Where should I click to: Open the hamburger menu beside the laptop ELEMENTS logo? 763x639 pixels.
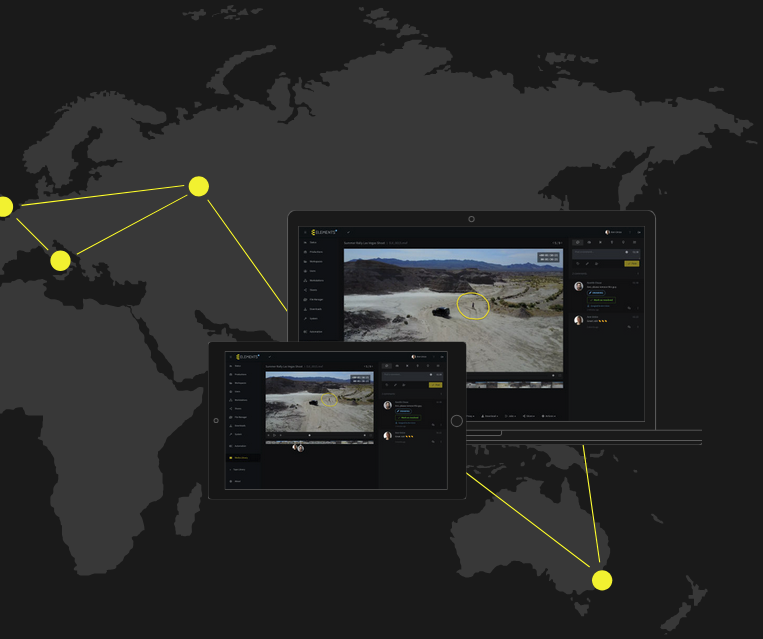pyautogui.click(x=305, y=232)
